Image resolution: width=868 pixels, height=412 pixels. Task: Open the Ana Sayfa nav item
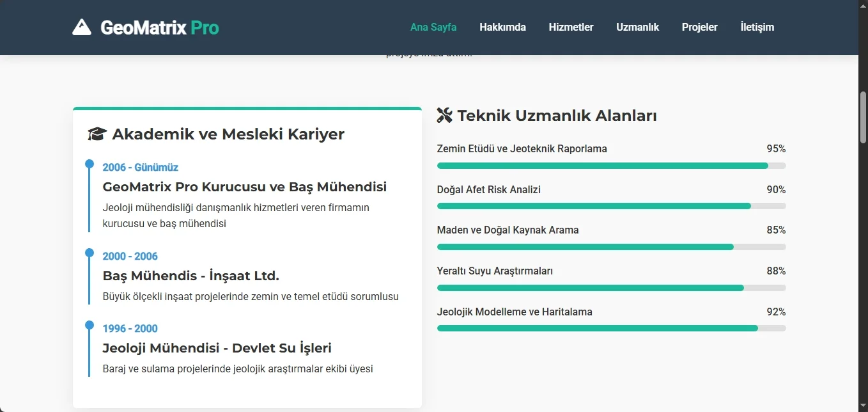(433, 27)
